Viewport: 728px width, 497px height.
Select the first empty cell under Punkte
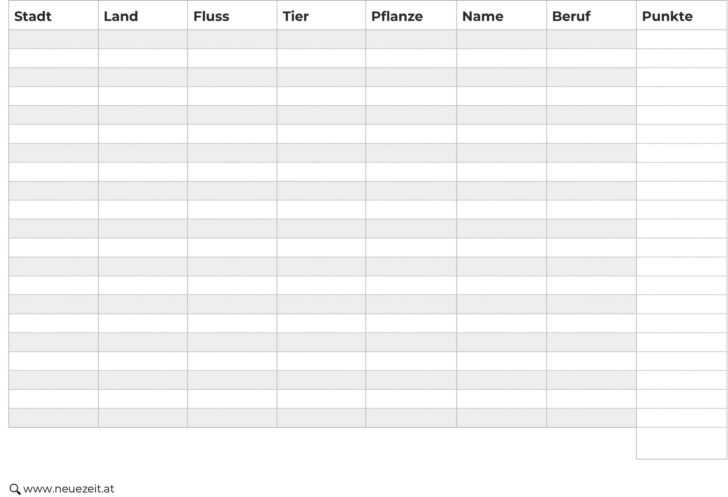[x=681, y=39]
